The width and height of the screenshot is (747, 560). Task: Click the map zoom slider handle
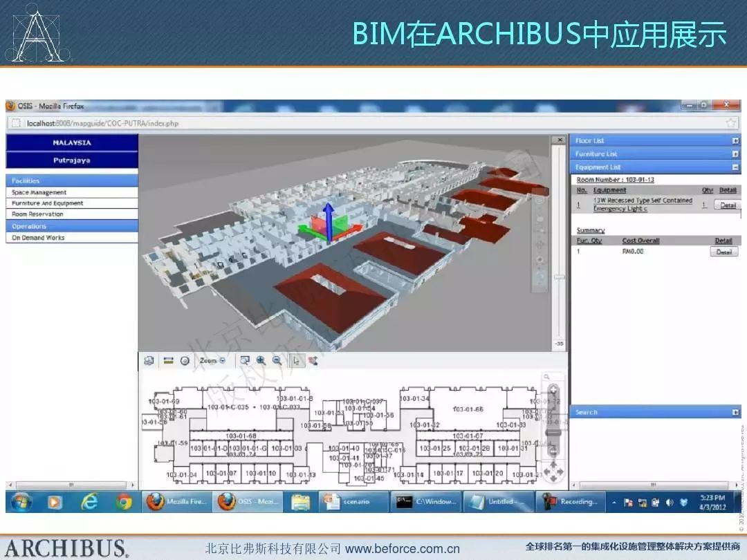click(553, 432)
